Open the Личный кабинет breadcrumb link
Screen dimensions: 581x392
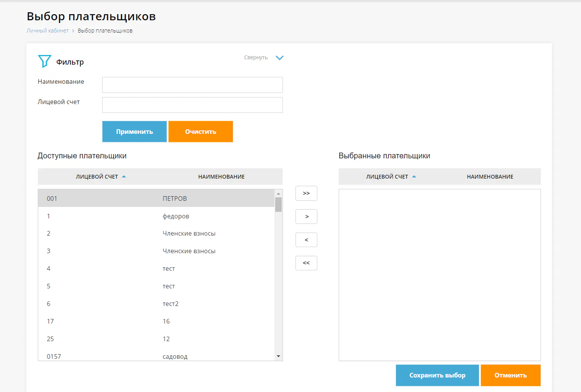47,31
